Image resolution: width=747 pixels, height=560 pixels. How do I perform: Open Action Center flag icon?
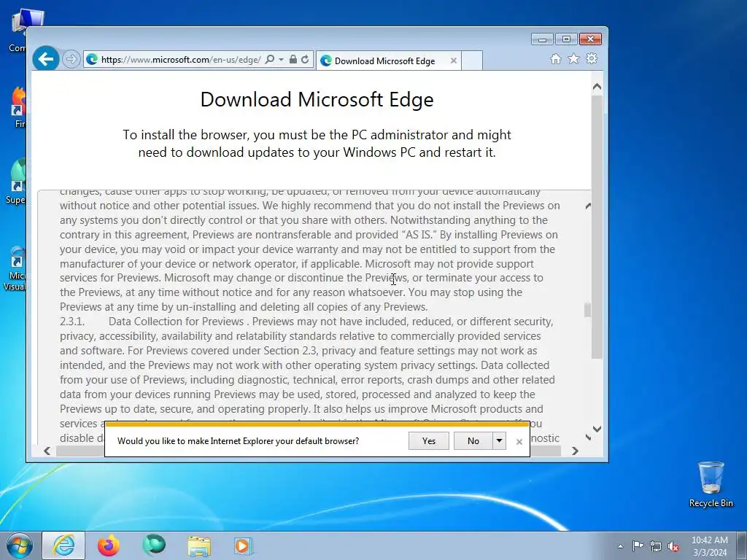pyautogui.click(x=638, y=546)
